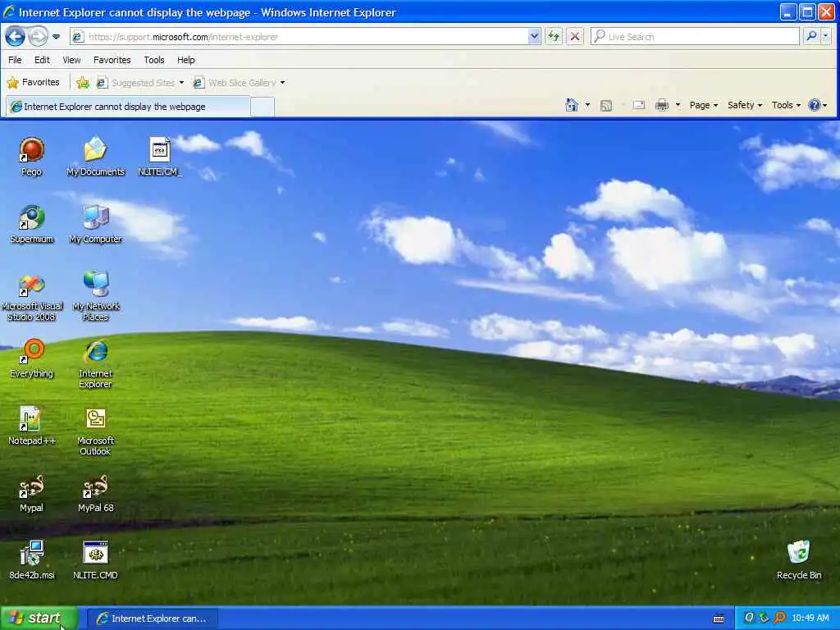This screenshot has width=840, height=630.
Task: Open the File menu
Action: tap(15, 60)
